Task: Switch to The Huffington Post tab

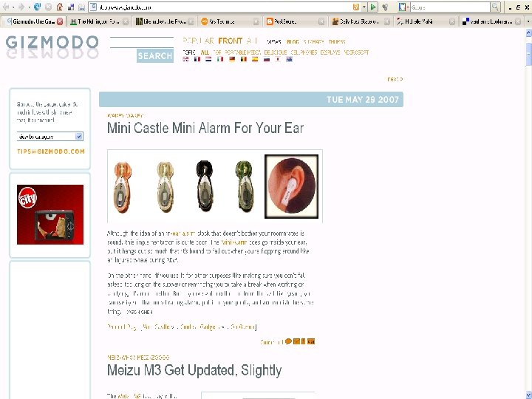Action: [x=98, y=21]
